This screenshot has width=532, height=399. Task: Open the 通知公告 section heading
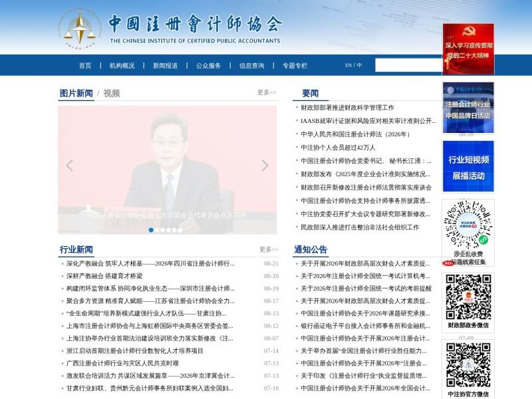coord(311,249)
